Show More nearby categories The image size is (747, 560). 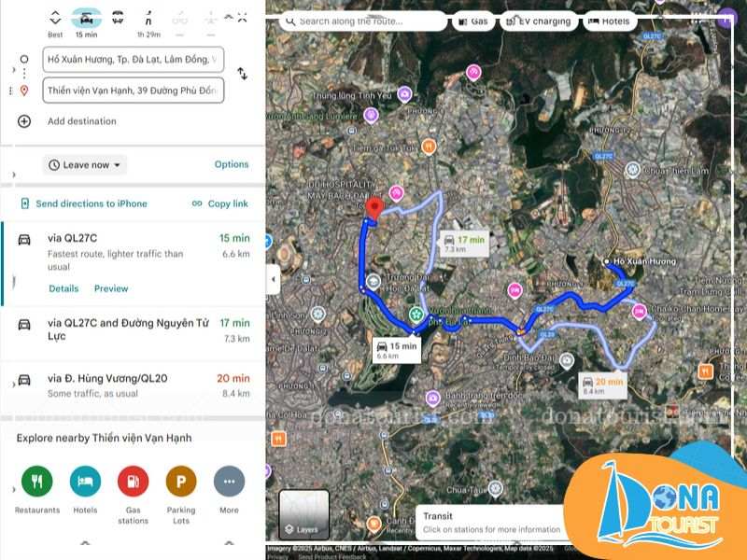point(229,489)
